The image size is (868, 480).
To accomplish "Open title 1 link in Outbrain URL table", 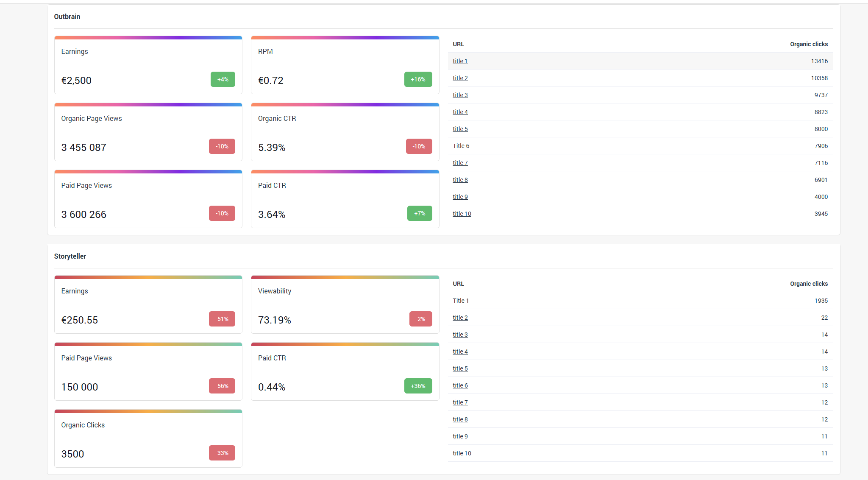I will click(x=460, y=61).
